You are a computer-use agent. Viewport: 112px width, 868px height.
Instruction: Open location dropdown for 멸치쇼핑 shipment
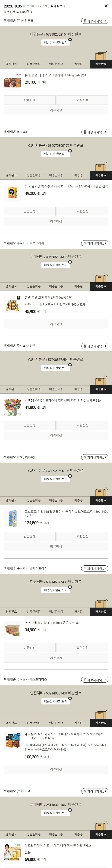point(95,132)
